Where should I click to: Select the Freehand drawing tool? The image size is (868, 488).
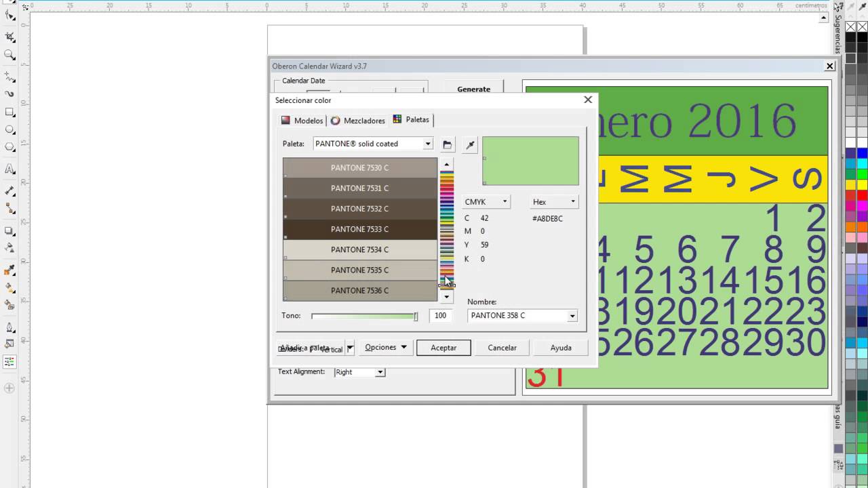coord(9,76)
